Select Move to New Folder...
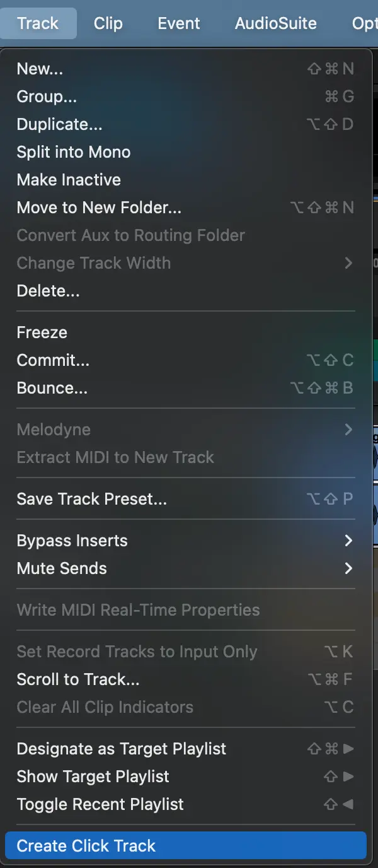The height and width of the screenshot is (868, 378). tap(99, 208)
